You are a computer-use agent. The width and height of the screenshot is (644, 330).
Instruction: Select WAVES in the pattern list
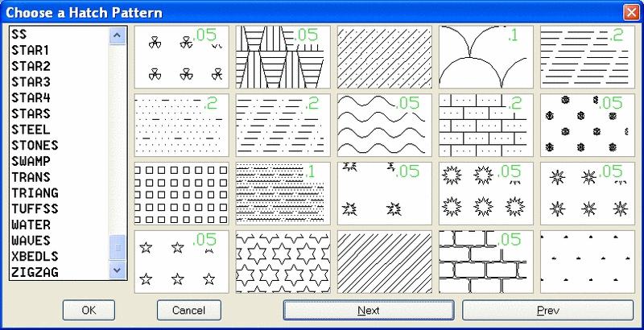pos(31,241)
